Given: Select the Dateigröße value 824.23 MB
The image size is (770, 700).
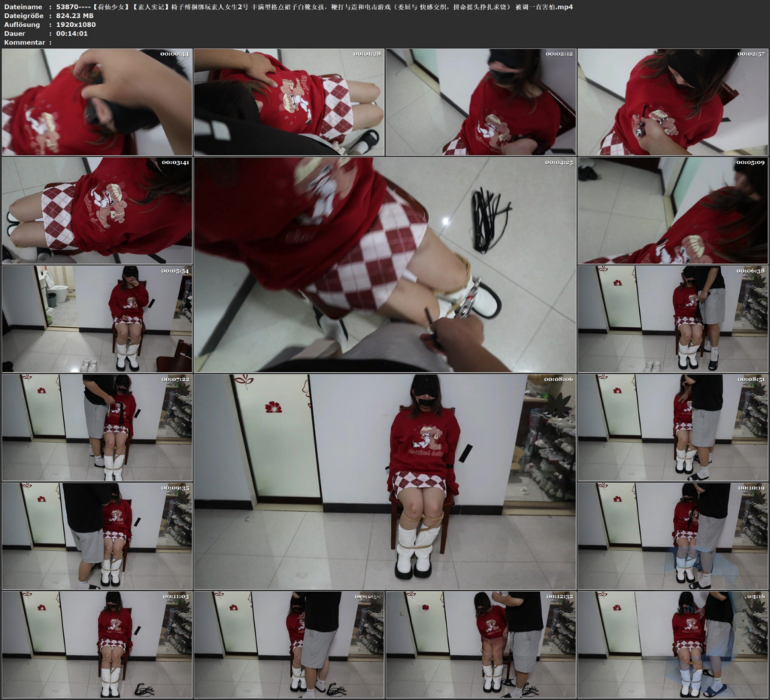Looking at the screenshot, I should 74,16.
